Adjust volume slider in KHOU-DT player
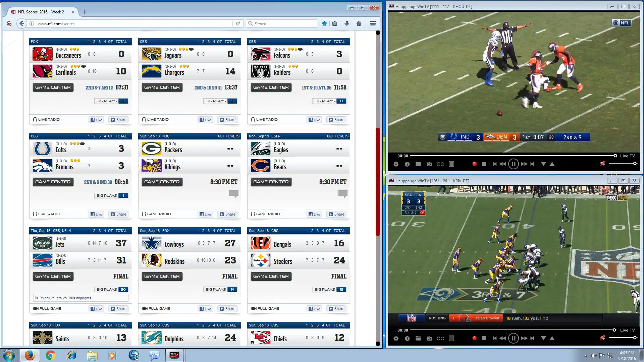The width and height of the screenshot is (644, 362). [x=623, y=164]
